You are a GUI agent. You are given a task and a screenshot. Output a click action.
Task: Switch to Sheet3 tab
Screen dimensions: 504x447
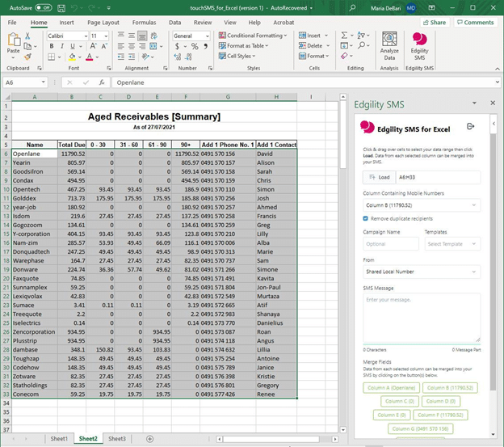click(116, 438)
